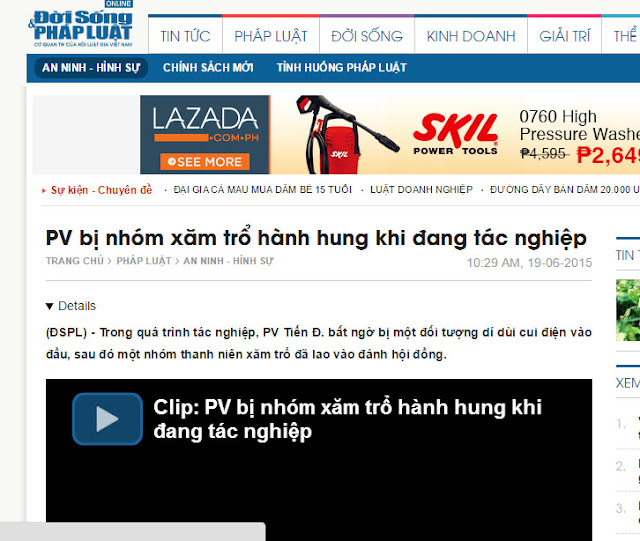The height and width of the screenshot is (541, 640).
Task: Click the ₱4,595 crossed-out price
Action: tap(543, 154)
